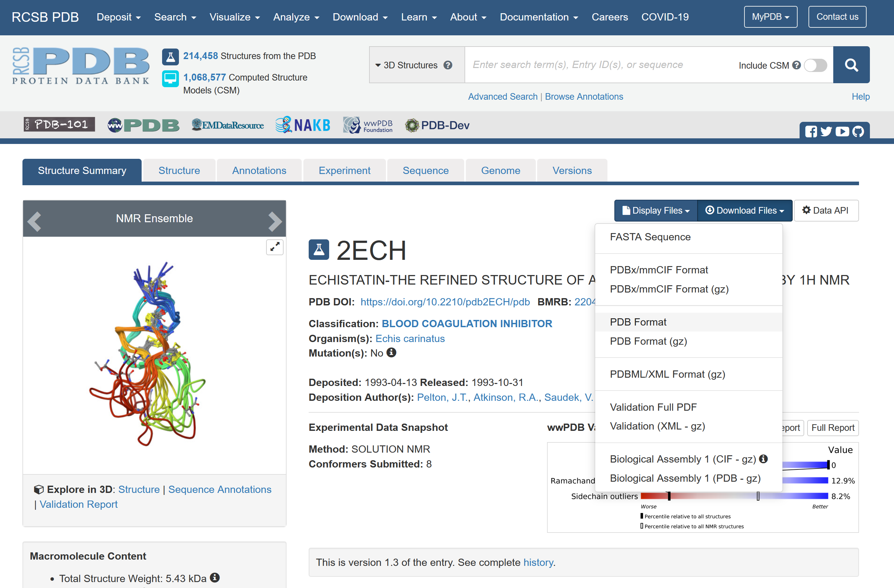This screenshot has width=894, height=588.
Task: Toggle the Include CSM switch
Action: pyautogui.click(x=815, y=65)
